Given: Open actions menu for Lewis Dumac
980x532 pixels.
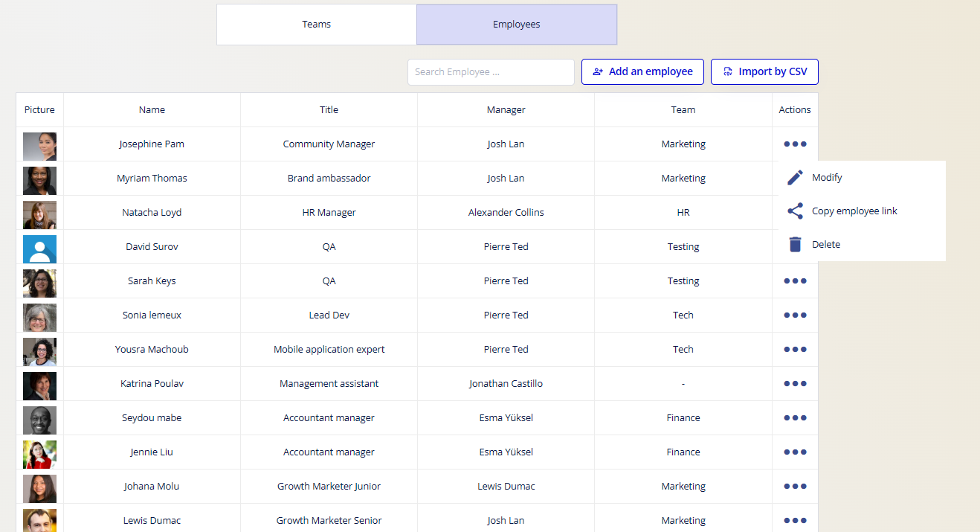Looking at the screenshot, I should pos(795,521).
